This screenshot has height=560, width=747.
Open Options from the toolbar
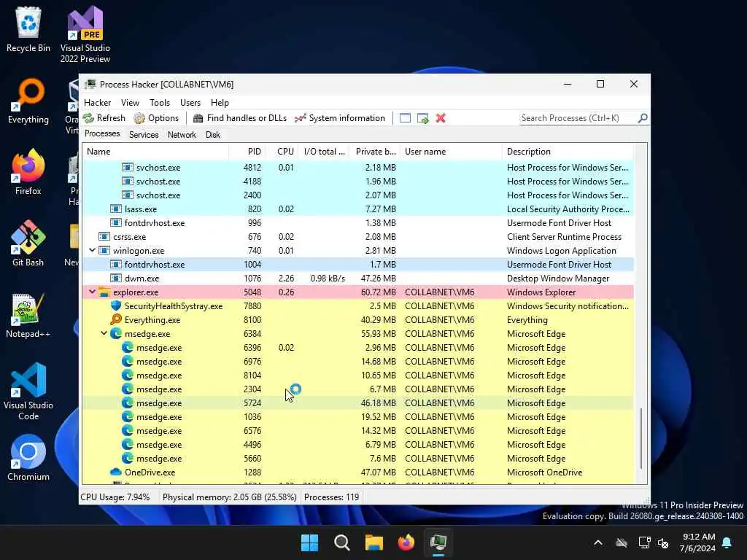click(156, 118)
